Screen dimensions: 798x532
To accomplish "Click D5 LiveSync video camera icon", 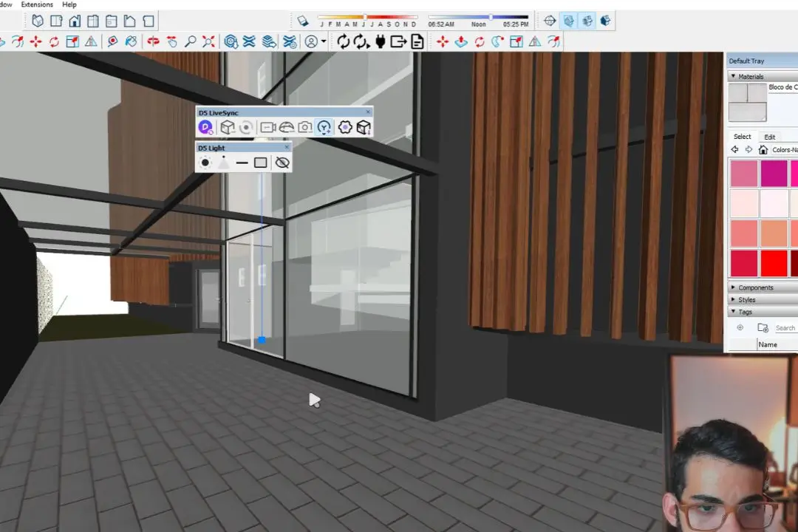I will (x=268, y=127).
